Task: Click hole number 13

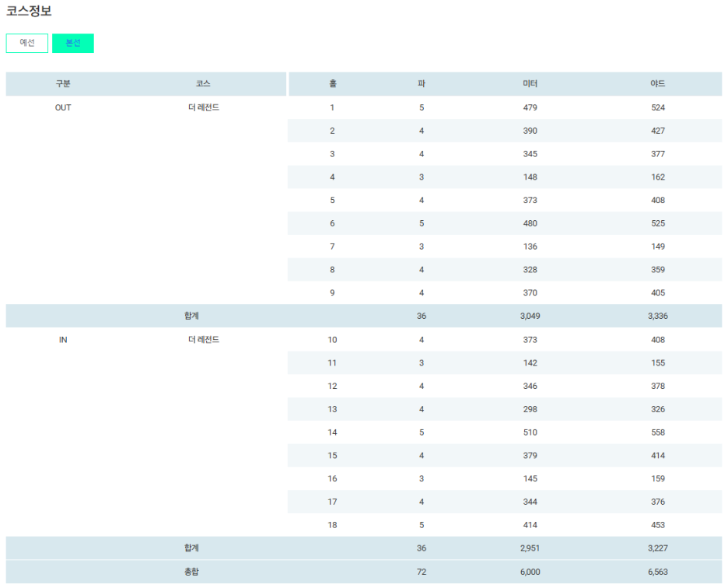Action: coord(332,410)
